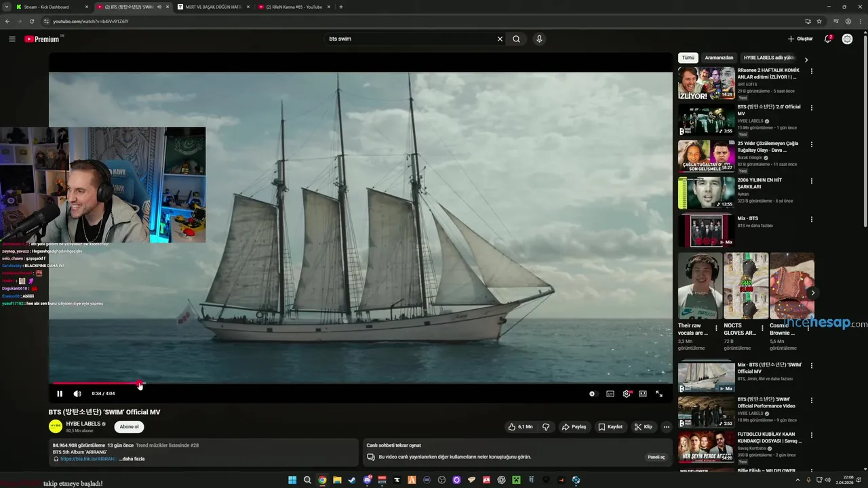
Task: Open the HYBE LABELS channel name
Action: pos(83,424)
